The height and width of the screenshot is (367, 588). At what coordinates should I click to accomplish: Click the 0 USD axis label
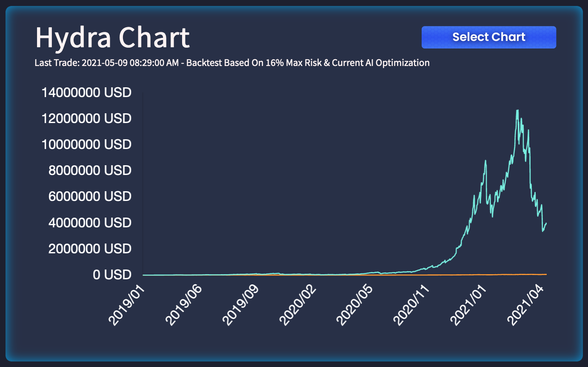[x=112, y=275]
